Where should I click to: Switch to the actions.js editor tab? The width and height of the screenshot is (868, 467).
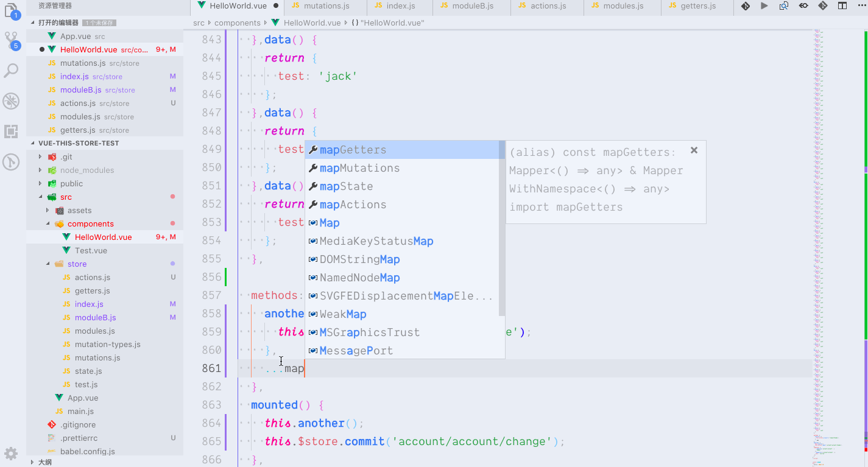(548, 6)
